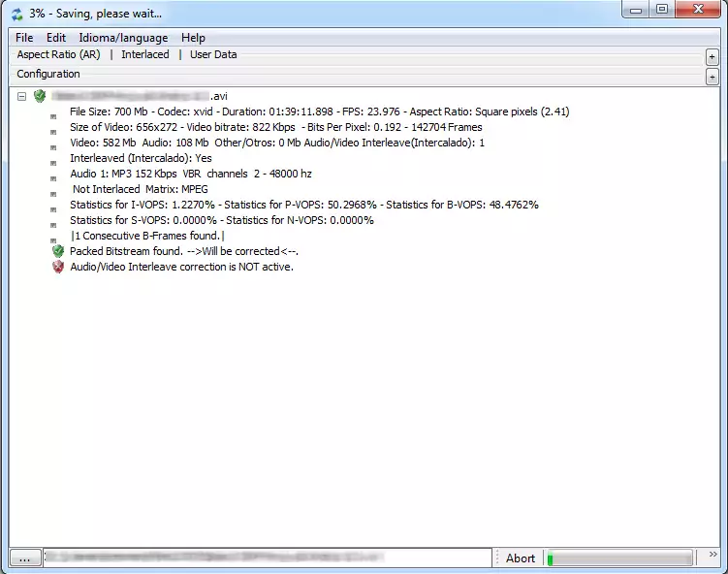The height and width of the screenshot is (574, 728).
Task: Click the green saving progress bar
Action: pos(619,558)
